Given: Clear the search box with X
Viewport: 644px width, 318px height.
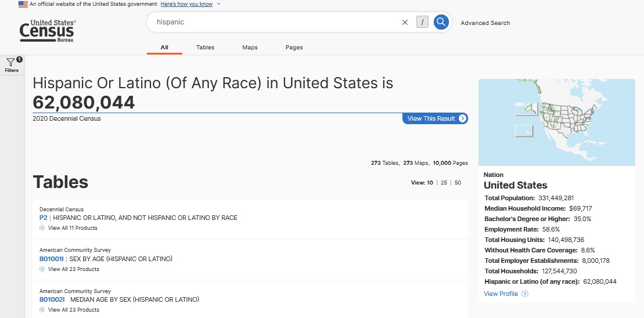Looking at the screenshot, I should [405, 22].
